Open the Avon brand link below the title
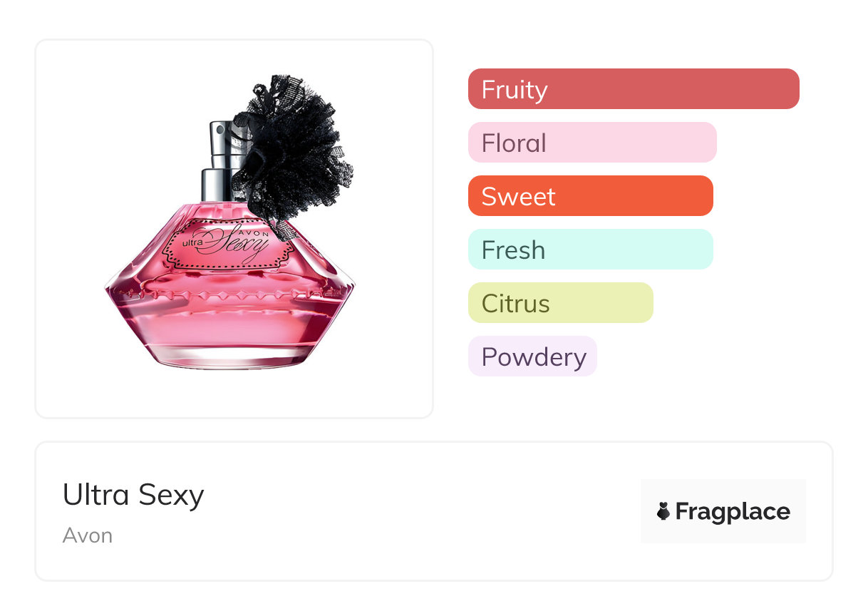Image resolution: width=868 pixels, height=616 pixels. (x=88, y=535)
